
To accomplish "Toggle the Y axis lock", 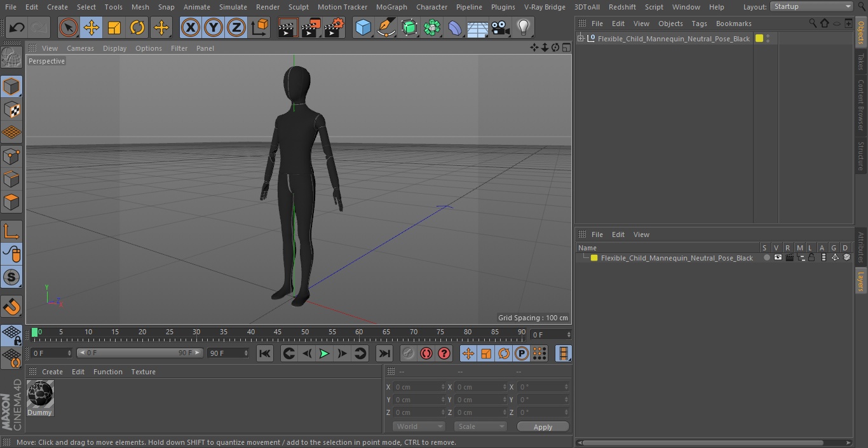I will coord(214,27).
